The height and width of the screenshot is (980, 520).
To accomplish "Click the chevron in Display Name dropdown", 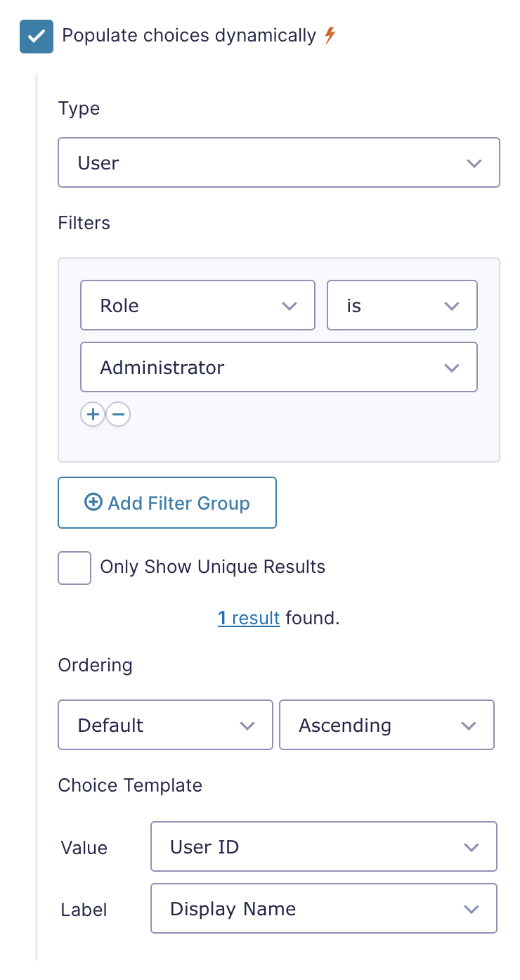I will coord(472,909).
